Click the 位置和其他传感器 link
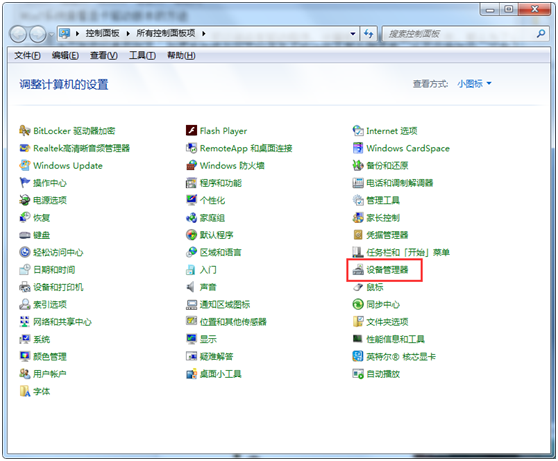 (x=233, y=322)
